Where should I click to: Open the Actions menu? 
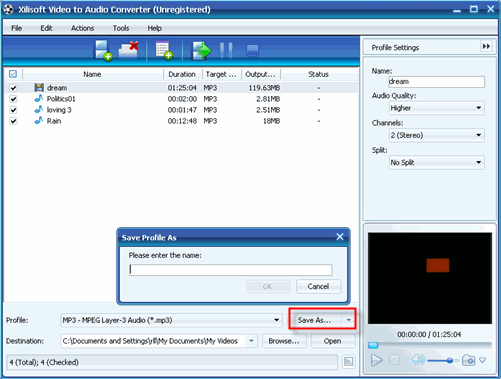point(82,28)
